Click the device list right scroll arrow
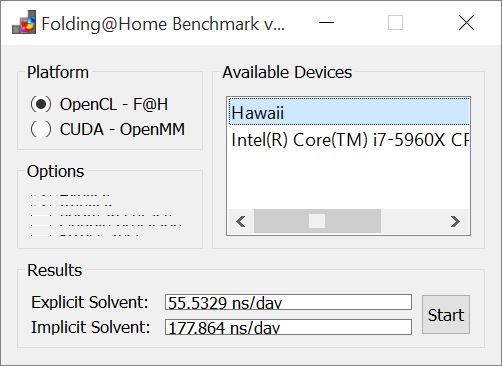 click(x=455, y=221)
